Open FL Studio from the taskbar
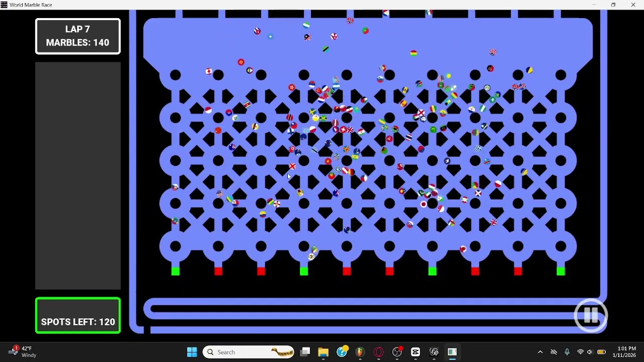Viewport: 644px width, 362px height. tap(360, 352)
